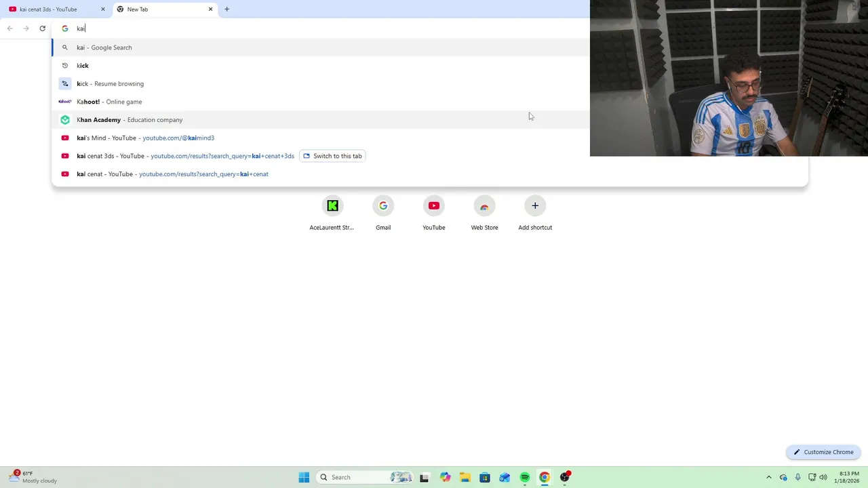The height and width of the screenshot is (488, 868).
Task: Go forward with the browser forward arrow
Action: (x=26, y=28)
